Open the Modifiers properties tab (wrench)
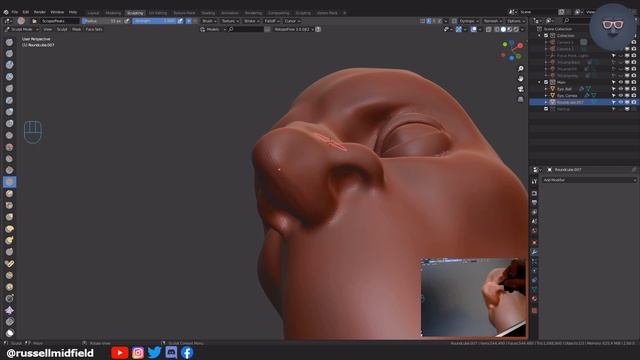This screenshot has width=640, height=360. (x=534, y=252)
